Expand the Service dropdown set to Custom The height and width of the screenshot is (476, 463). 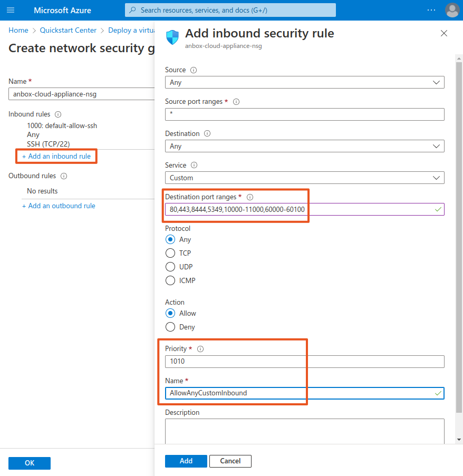[x=304, y=178]
